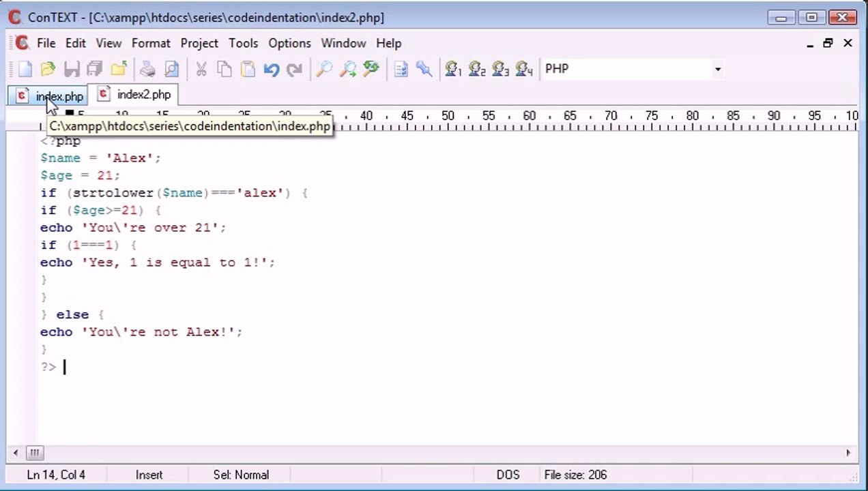Image resolution: width=868 pixels, height=491 pixels.
Task: Open the Edit menu
Action: [76, 43]
